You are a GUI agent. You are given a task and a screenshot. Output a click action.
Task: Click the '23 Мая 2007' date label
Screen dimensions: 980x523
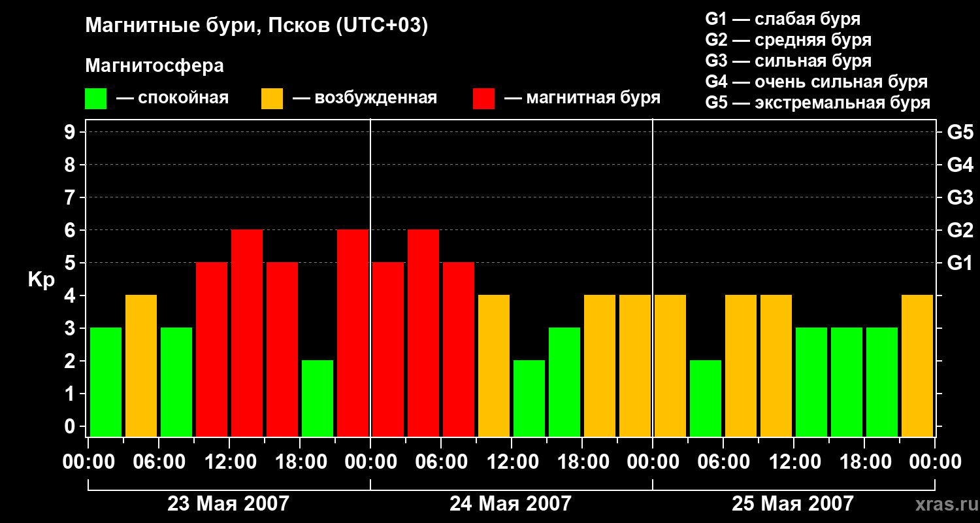click(228, 503)
